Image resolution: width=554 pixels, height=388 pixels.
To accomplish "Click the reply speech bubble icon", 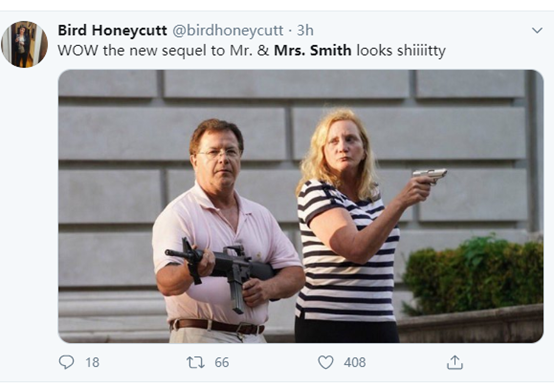I will coord(66,362).
